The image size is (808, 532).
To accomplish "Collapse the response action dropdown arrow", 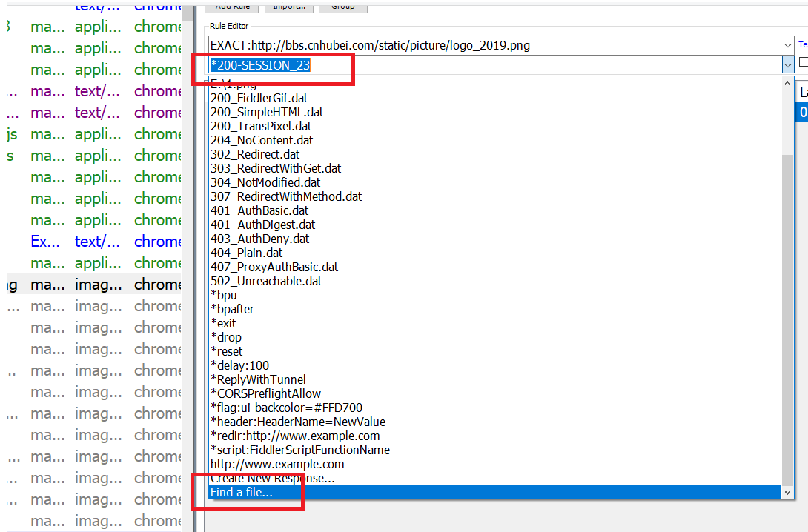I will tap(787, 65).
